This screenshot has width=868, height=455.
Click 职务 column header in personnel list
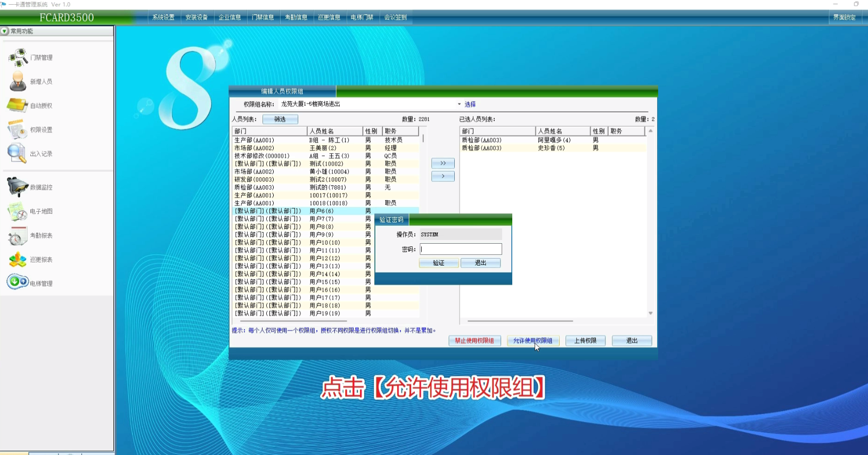[x=400, y=131]
